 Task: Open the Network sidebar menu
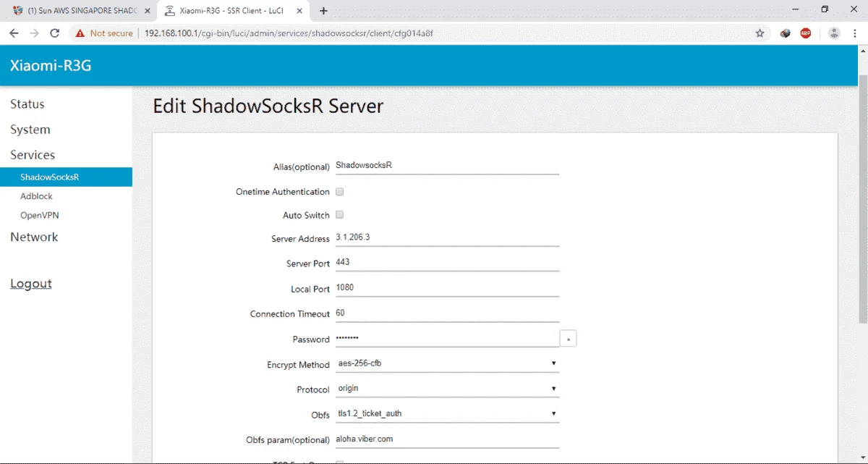coord(34,237)
